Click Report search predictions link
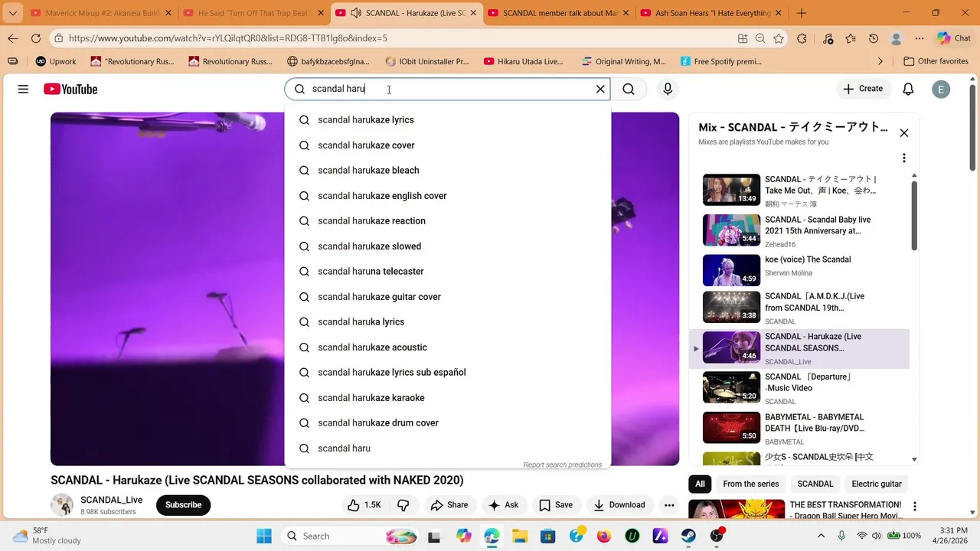 tap(563, 465)
